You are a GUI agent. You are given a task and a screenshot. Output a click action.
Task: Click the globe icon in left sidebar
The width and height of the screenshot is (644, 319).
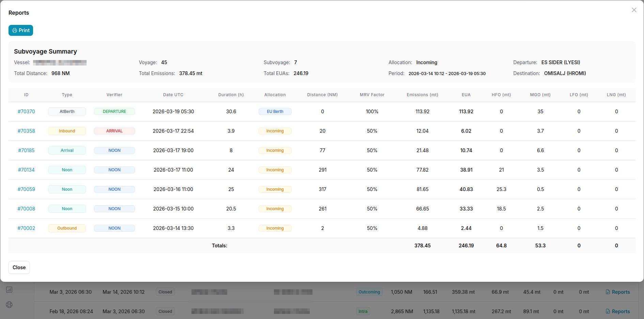9,305
